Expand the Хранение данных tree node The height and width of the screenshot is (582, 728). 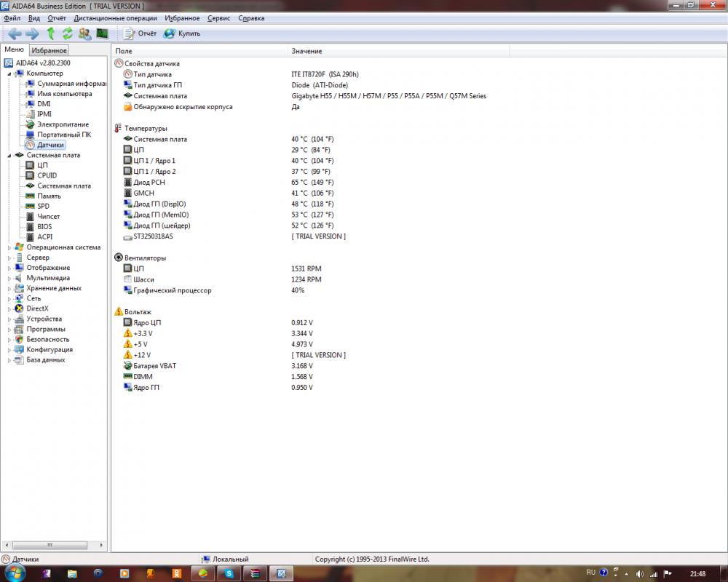(x=9, y=288)
